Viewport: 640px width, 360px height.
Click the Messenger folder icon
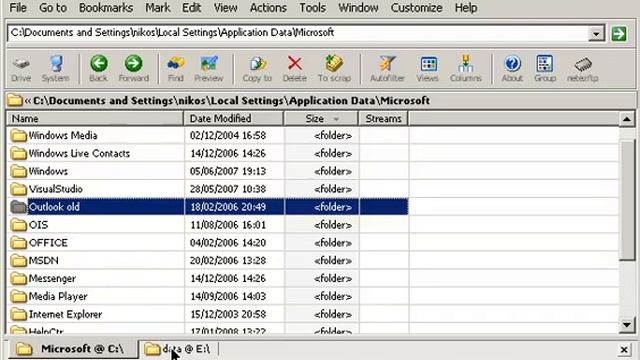pyautogui.click(x=18, y=279)
